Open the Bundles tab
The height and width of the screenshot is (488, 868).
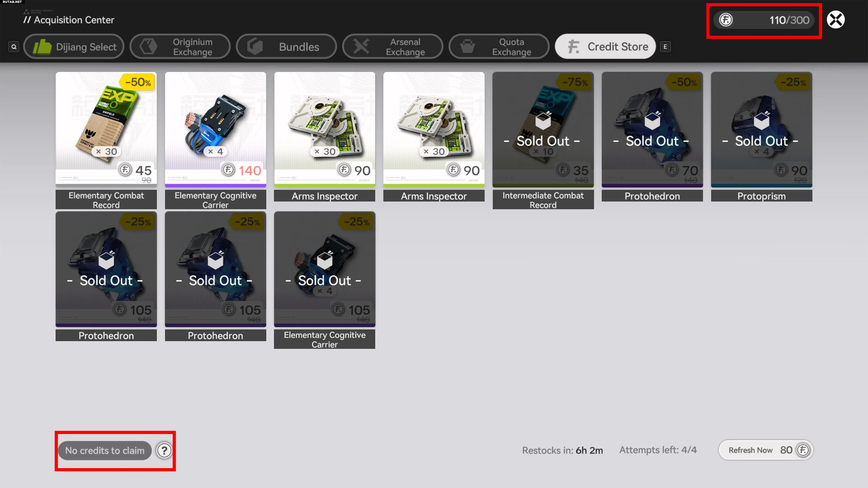[286, 47]
